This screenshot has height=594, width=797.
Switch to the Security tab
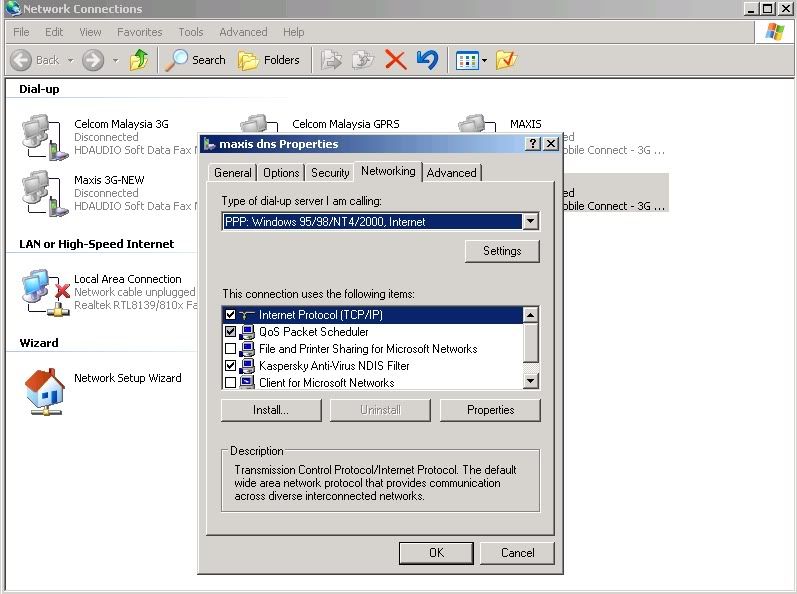[x=330, y=173]
